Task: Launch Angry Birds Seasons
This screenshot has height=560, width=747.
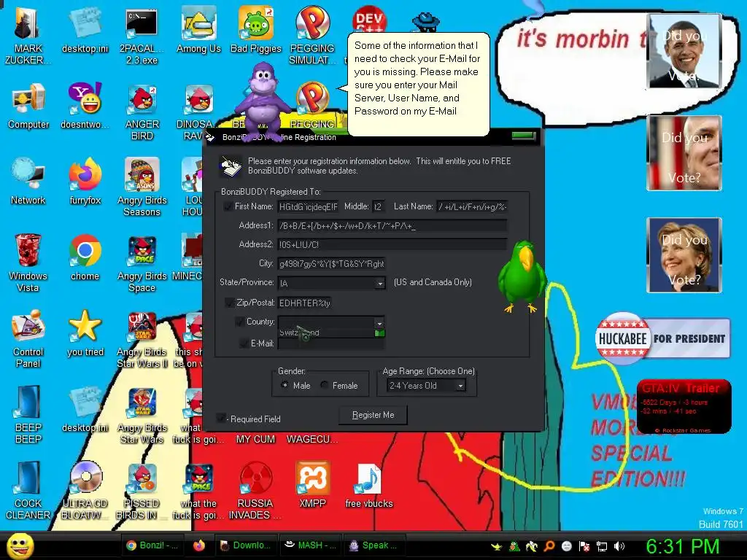Action: [142, 187]
